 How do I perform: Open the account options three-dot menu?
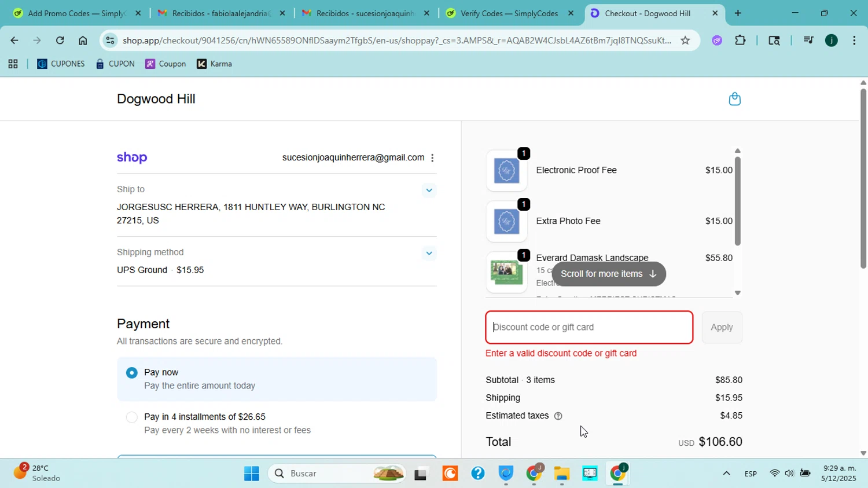(x=432, y=158)
